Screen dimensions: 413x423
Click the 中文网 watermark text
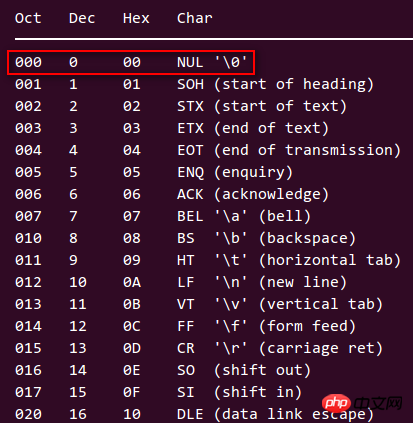coord(378,404)
